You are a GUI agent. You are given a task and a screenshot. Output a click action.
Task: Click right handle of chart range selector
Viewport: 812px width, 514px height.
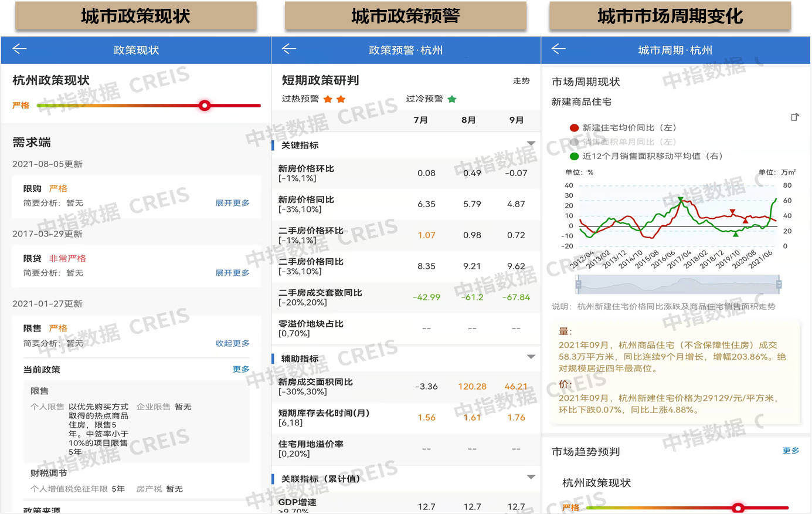pyautogui.click(x=779, y=285)
